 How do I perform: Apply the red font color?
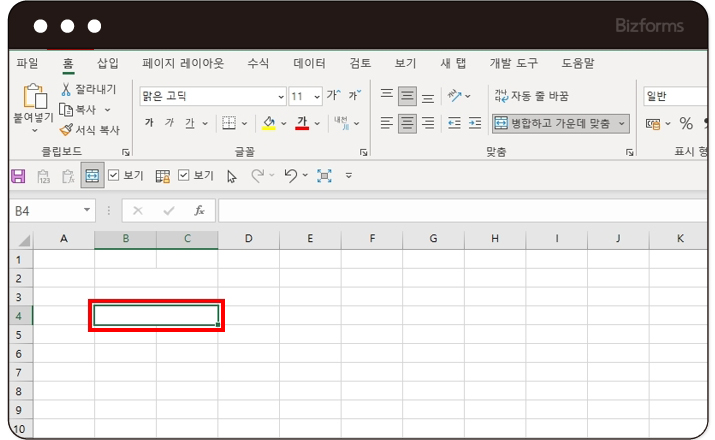pyautogui.click(x=302, y=123)
